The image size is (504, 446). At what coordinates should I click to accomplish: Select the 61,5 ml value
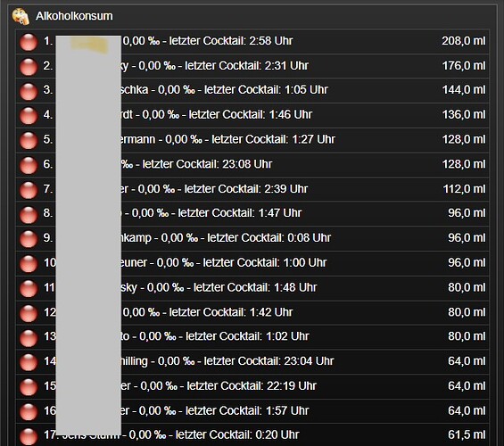(467, 434)
